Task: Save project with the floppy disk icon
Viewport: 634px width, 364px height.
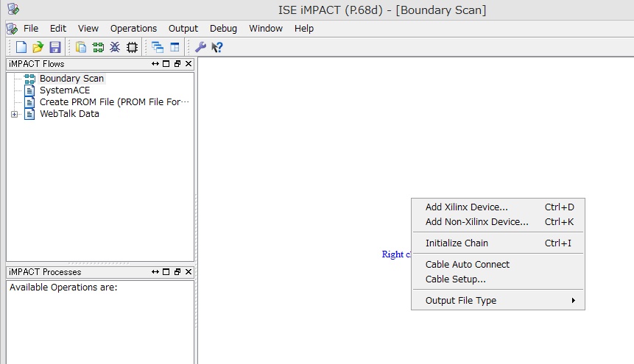Action: [x=54, y=47]
